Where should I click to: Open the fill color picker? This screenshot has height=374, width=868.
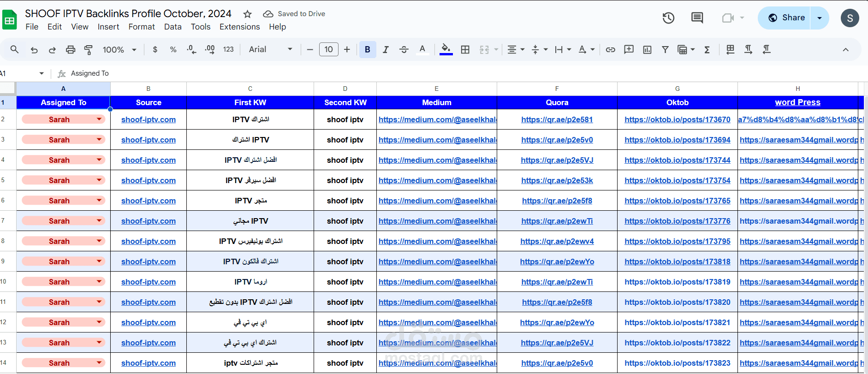[446, 49]
